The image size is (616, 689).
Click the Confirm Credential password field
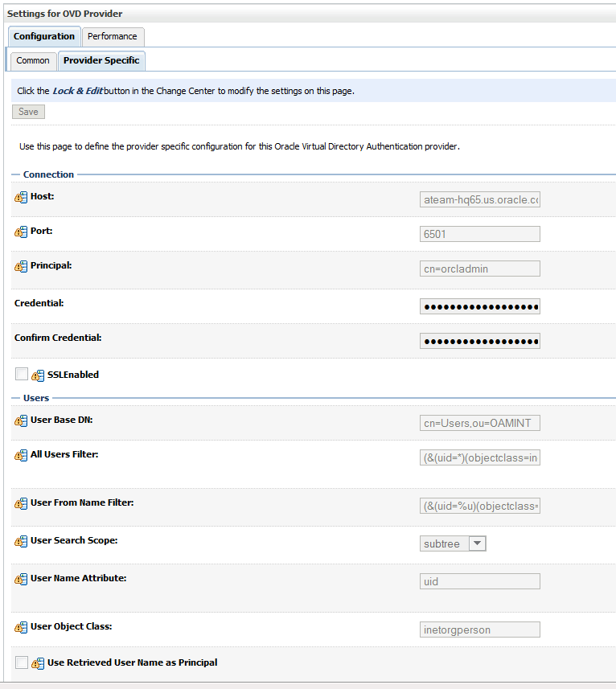(x=480, y=341)
